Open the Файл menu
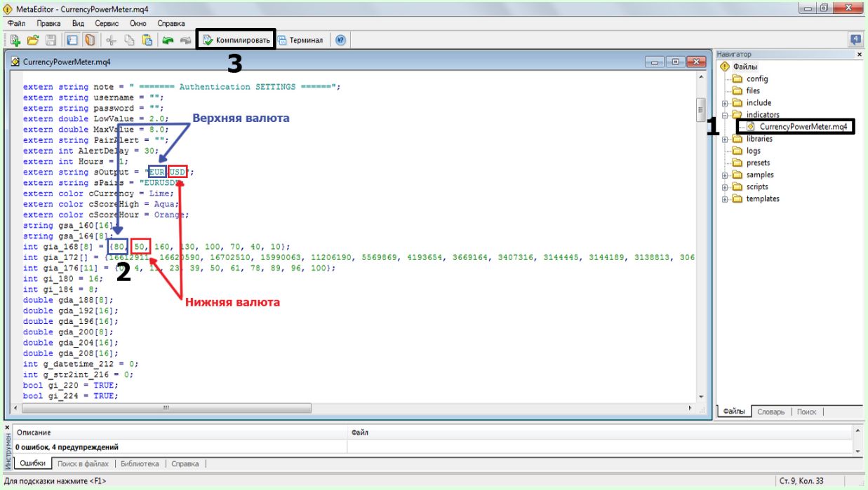The height and width of the screenshot is (490, 868). click(x=16, y=23)
